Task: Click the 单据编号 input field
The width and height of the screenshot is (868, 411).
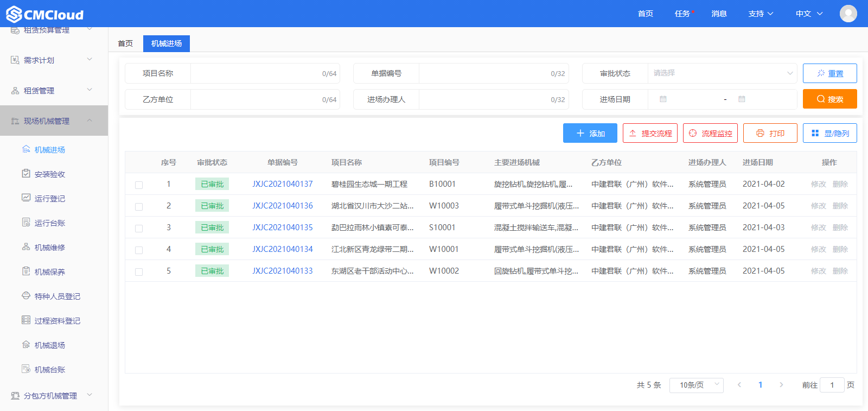Action: (494, 73)
